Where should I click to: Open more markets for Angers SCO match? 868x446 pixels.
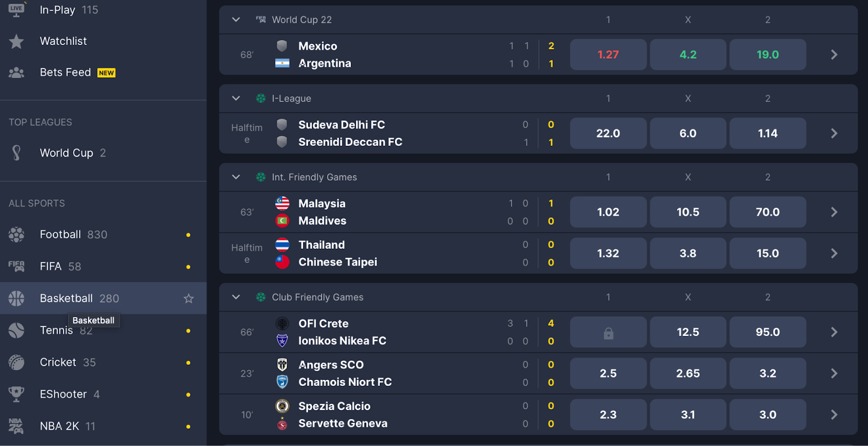tap(834, 373)
